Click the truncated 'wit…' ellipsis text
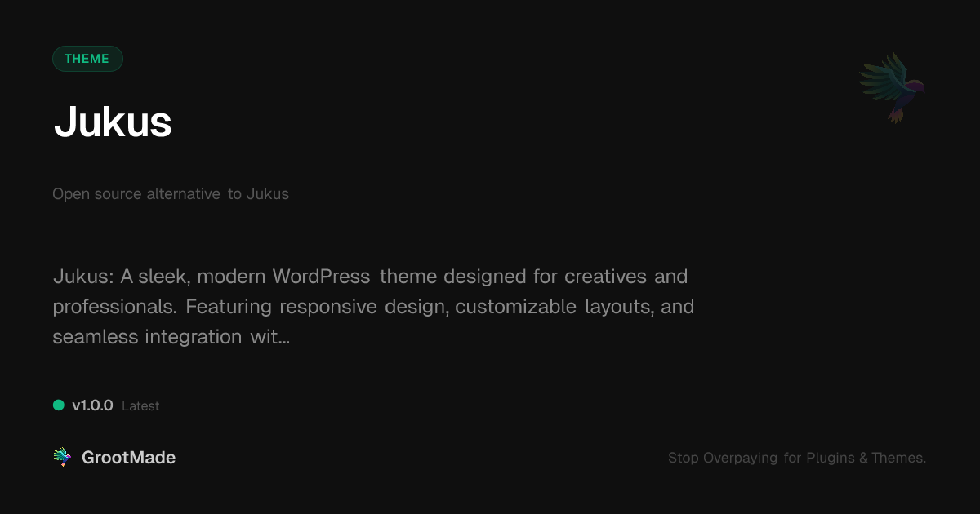 click(x=269, y=337)
